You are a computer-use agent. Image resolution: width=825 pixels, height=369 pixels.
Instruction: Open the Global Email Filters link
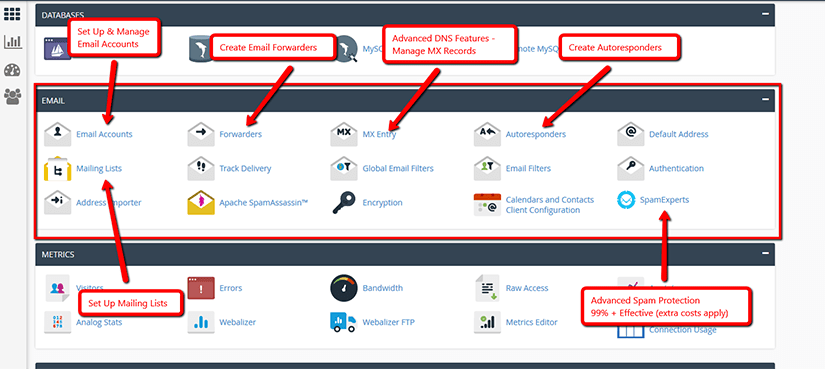tap(398, 168)
